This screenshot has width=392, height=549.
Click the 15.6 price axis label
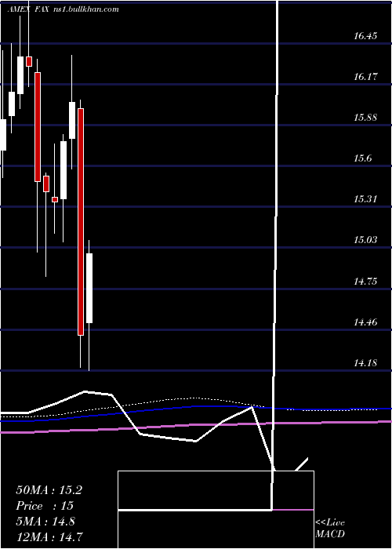coord(362,158)
